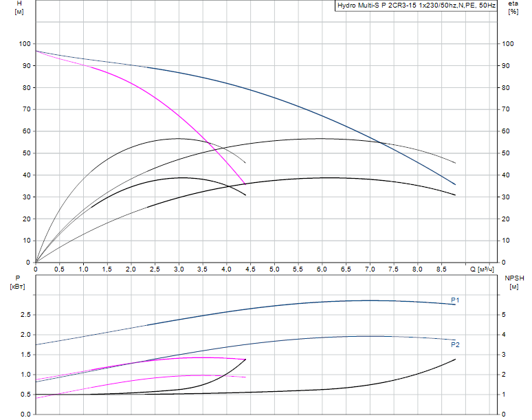
Task: Select tick value 30 on the H axis
Action: click(x=27, y=197)
